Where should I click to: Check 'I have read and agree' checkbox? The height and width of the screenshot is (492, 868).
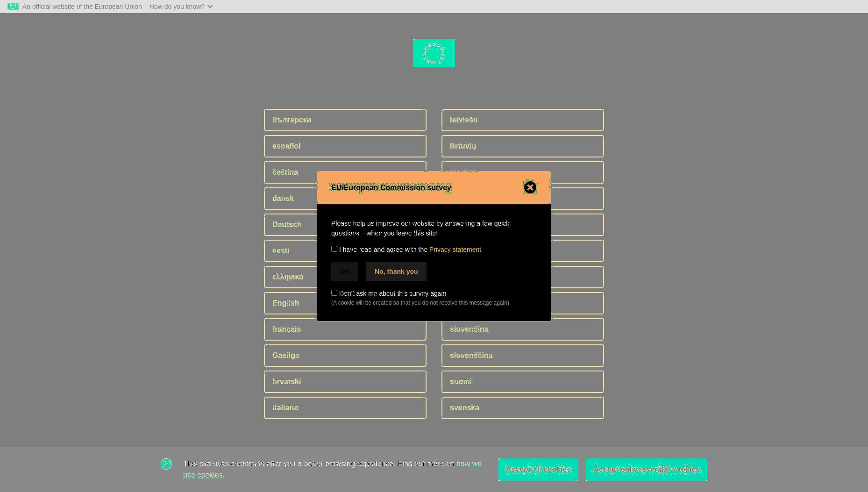[x=334, y=249]
